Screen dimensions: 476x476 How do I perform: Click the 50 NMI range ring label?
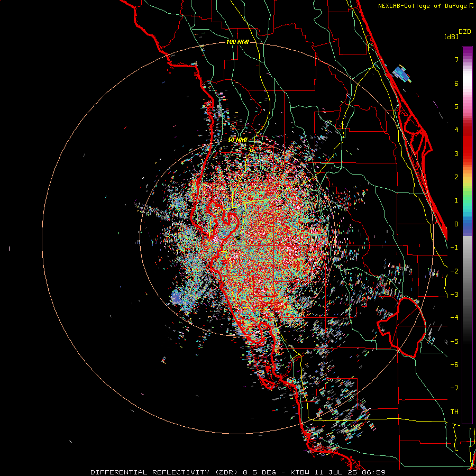(x=237, y=140)
